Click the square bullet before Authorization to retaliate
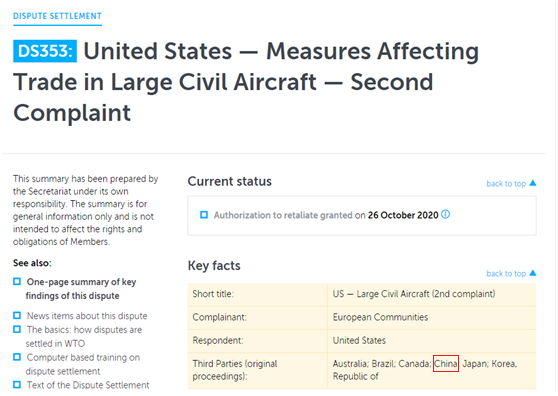The image size is (558, 396). [204, 215]
